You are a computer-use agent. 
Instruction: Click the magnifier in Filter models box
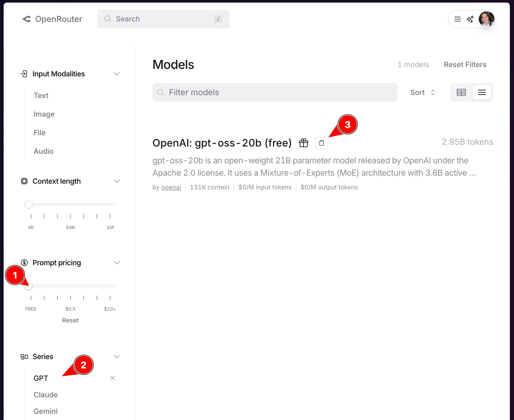(161, 92)
